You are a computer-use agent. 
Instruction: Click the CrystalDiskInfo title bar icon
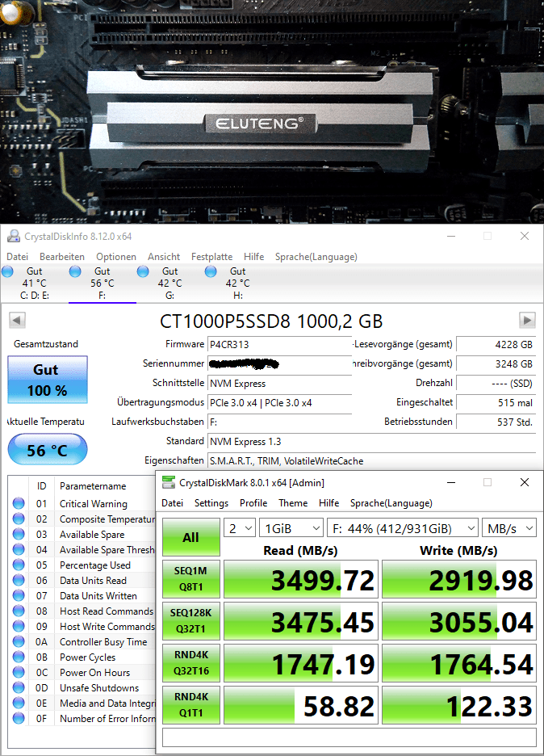(x=14, y=236)
